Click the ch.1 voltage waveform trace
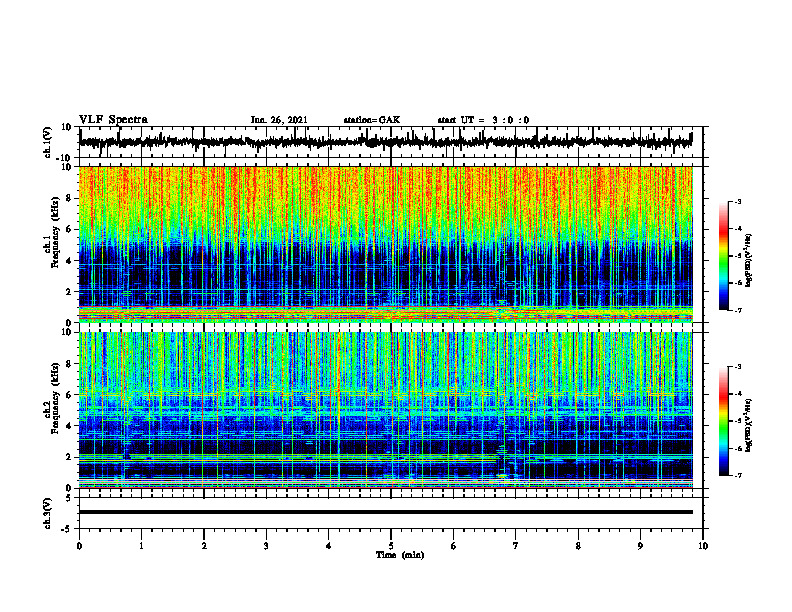 (386, 142)
